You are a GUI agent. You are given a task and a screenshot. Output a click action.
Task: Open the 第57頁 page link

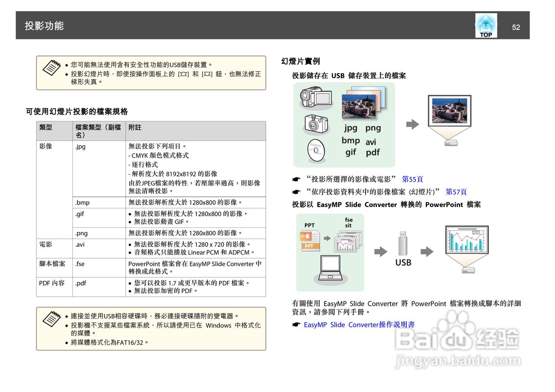[x=456, y=191]
